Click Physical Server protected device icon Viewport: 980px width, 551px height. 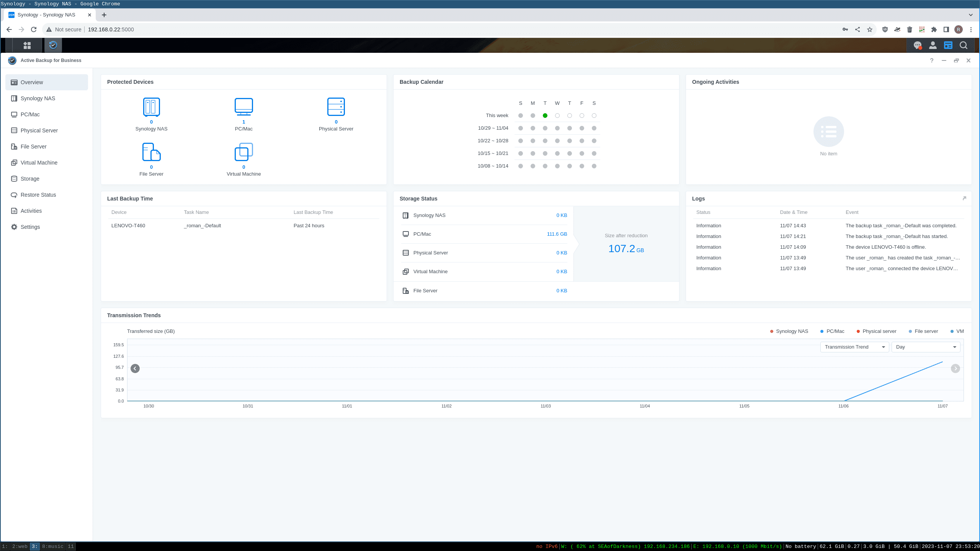[x=336, y=107]
